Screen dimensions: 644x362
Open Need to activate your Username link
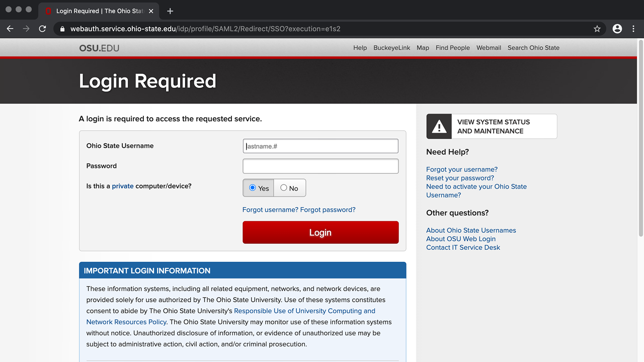(476, 191)
